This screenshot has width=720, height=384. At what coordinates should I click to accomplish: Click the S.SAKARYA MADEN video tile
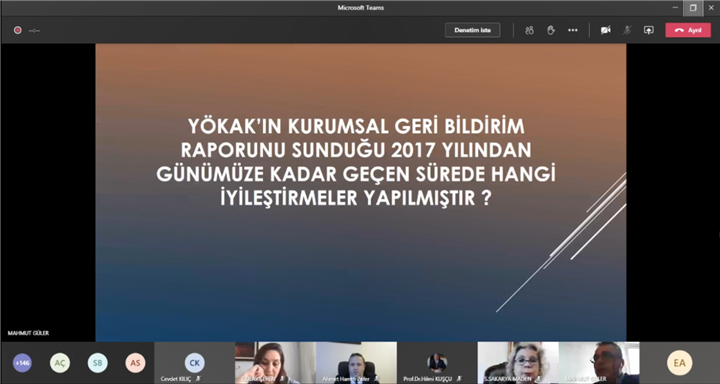point(518,363)
